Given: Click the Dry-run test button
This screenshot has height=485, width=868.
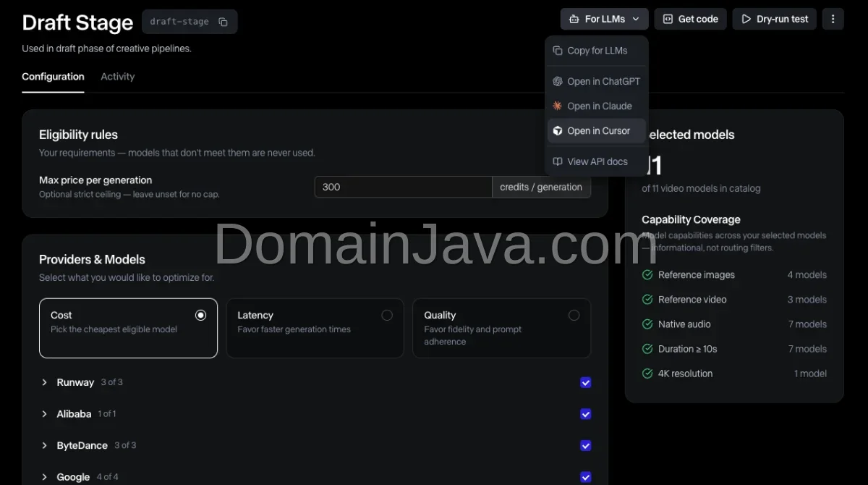Looking at the screenshot, I should 775,19.
